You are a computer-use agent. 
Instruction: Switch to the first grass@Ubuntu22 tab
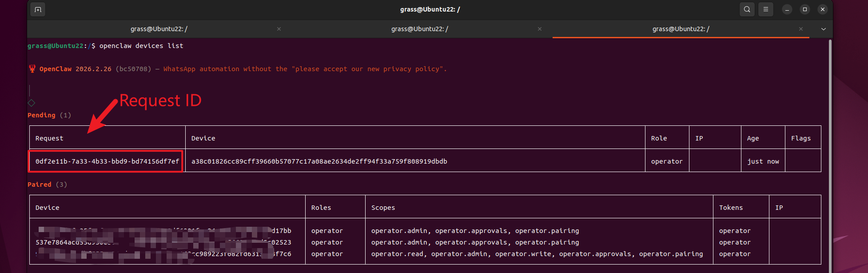point(159,29)
